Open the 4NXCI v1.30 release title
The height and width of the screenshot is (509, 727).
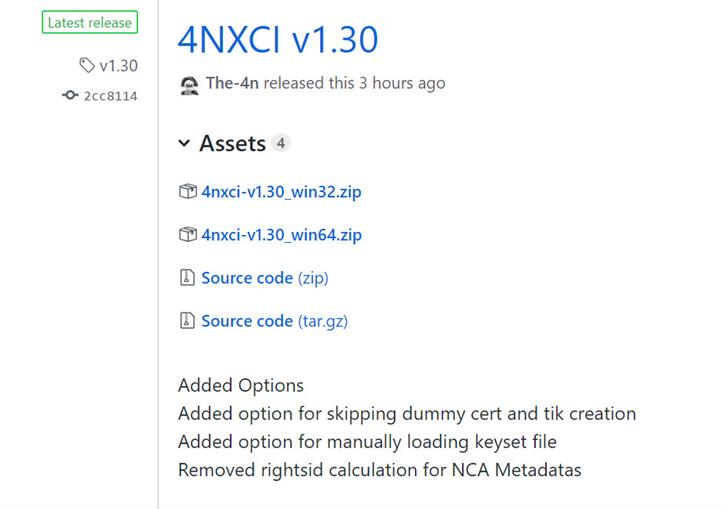[x=277, y=39]
